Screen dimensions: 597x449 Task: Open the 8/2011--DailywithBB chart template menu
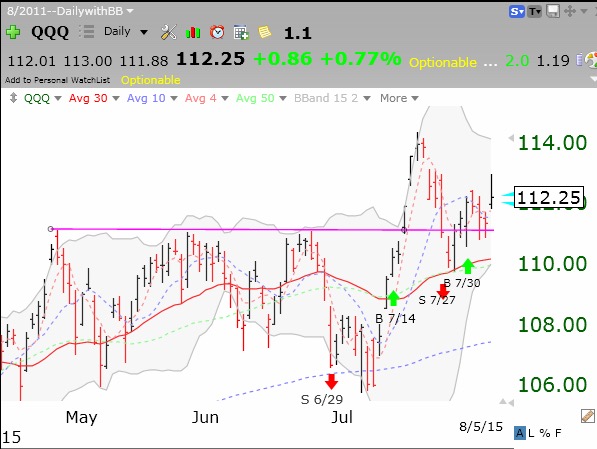[70, 11]
